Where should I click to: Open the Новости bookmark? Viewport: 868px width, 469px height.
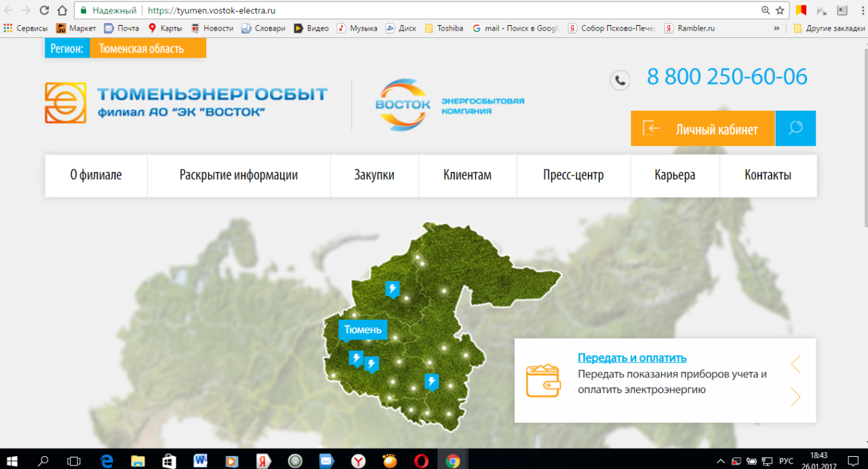pyautogui.click(x=212, y=29)
